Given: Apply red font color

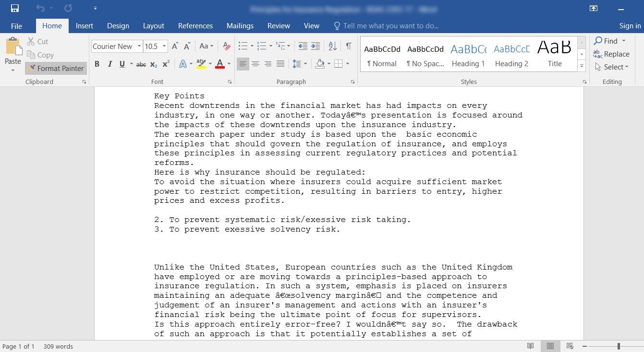Looking at the screenshot, I should tap(220, 64).
